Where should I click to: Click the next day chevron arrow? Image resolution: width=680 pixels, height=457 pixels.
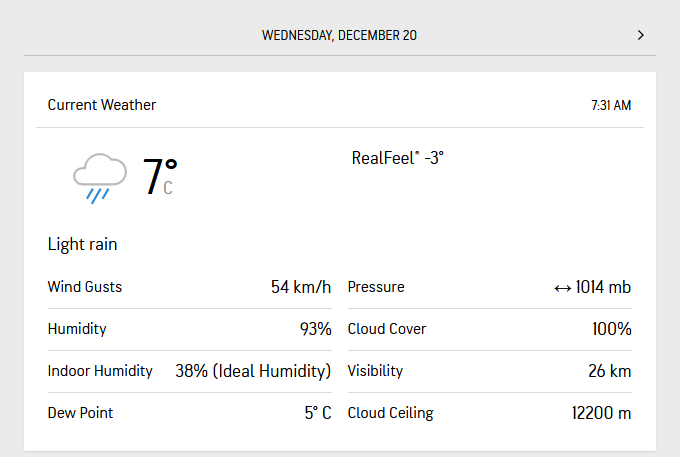(641, 35)
